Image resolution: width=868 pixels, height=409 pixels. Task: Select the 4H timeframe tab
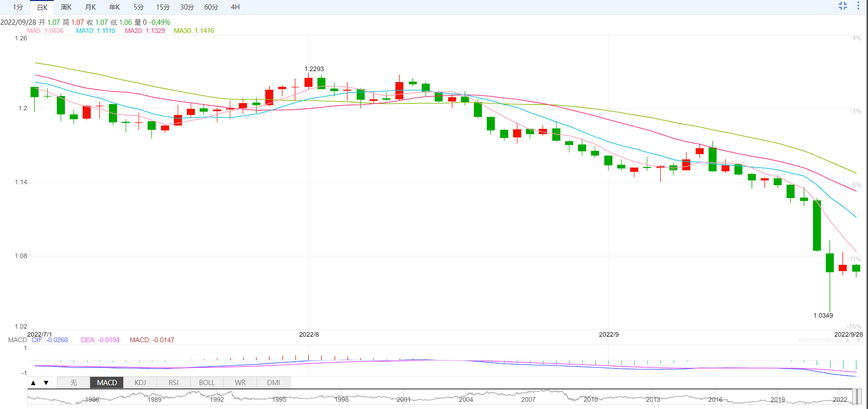click(x=236, y=7)
